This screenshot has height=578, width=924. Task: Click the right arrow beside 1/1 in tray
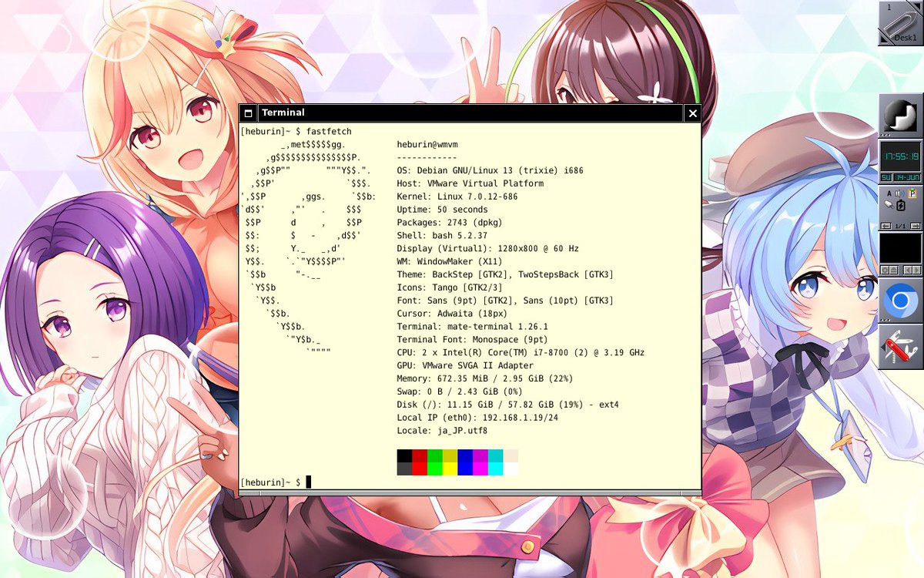point(916,226)
